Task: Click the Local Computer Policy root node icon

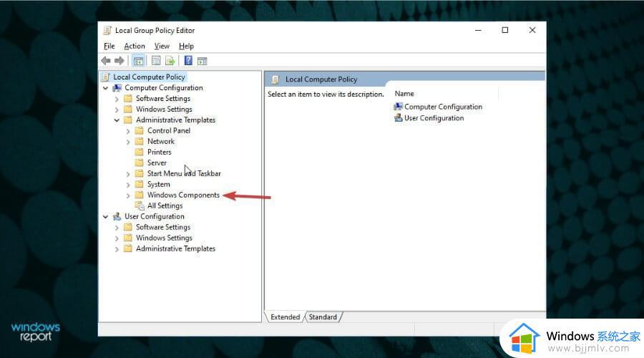Action: (x=106, y=77)
